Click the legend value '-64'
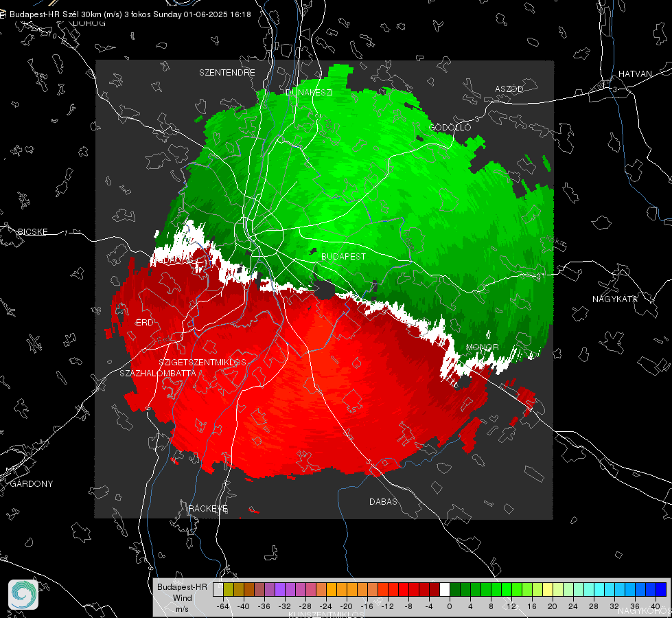 click(223, 606)
